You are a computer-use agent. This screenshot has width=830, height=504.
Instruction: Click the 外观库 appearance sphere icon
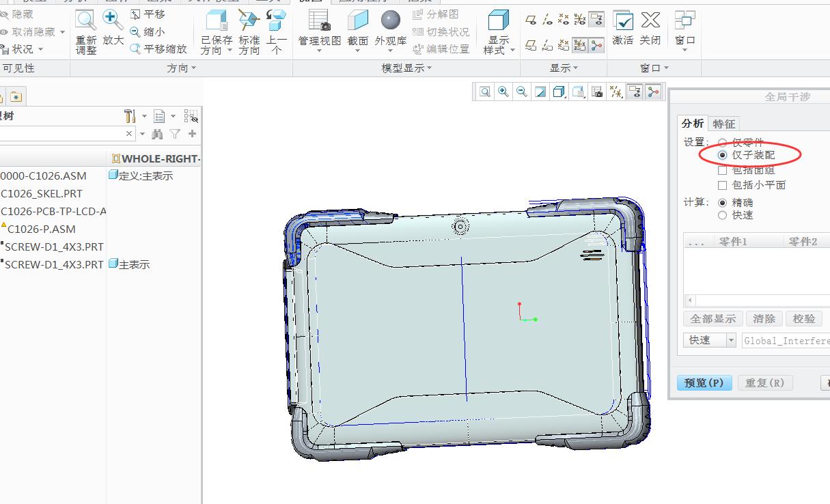[391, 20]
